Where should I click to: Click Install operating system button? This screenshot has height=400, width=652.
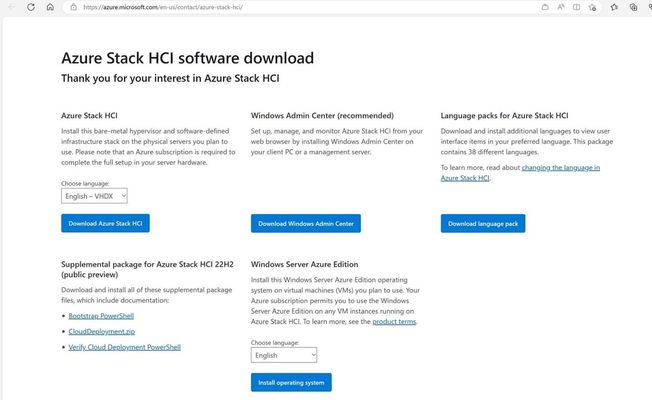point(291,383)
